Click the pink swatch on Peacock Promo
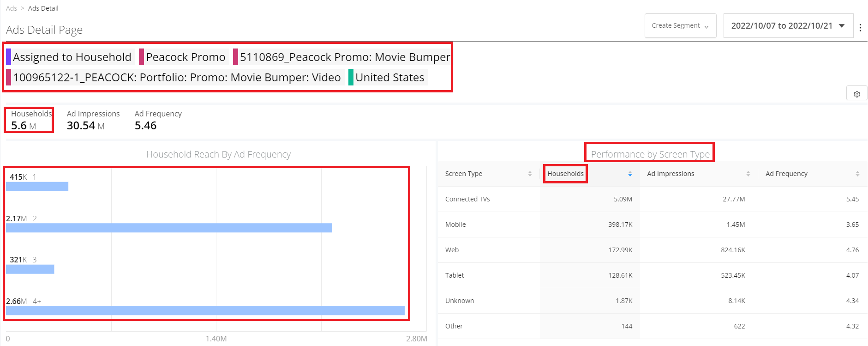This screenshot has width=868, height=346. (141, 57)
